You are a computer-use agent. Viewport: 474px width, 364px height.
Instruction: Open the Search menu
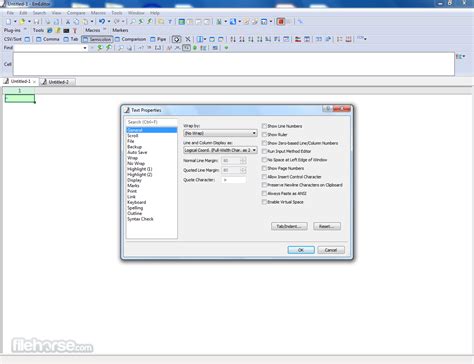(x=39, y=13)
